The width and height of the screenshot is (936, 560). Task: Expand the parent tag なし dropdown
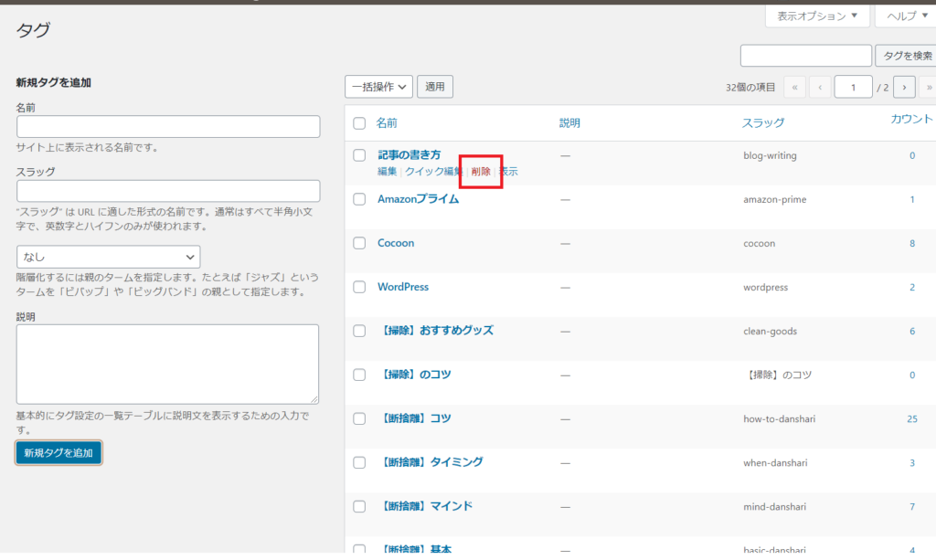point(108,257)
